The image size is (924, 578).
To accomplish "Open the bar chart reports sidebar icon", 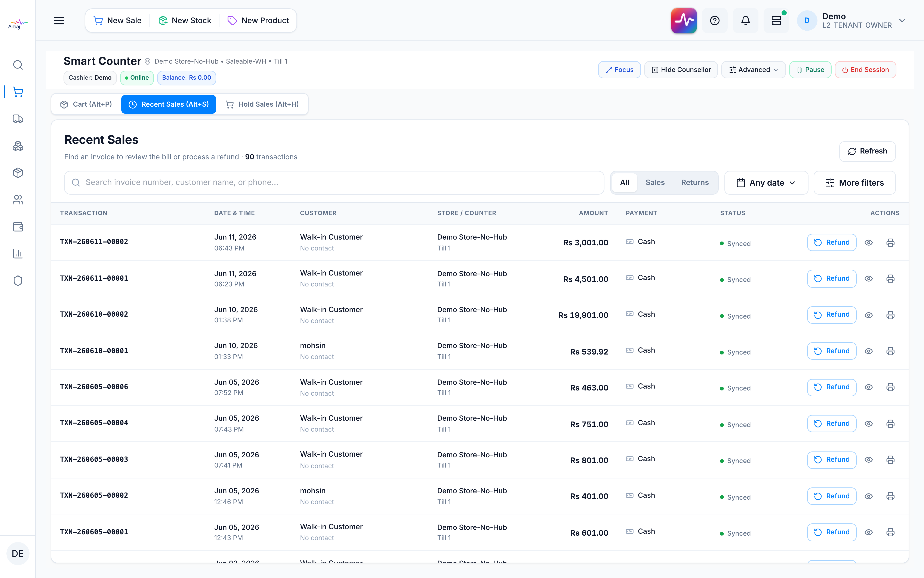I will point(18,254).
